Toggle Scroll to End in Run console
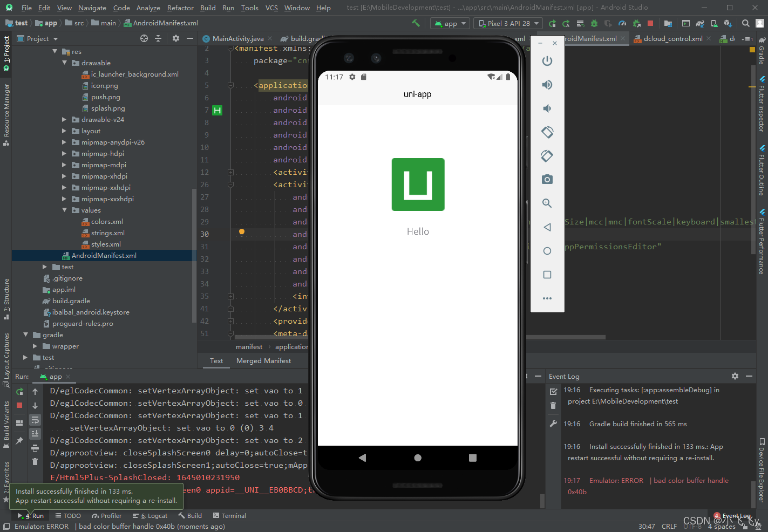 tap(35, 433)
